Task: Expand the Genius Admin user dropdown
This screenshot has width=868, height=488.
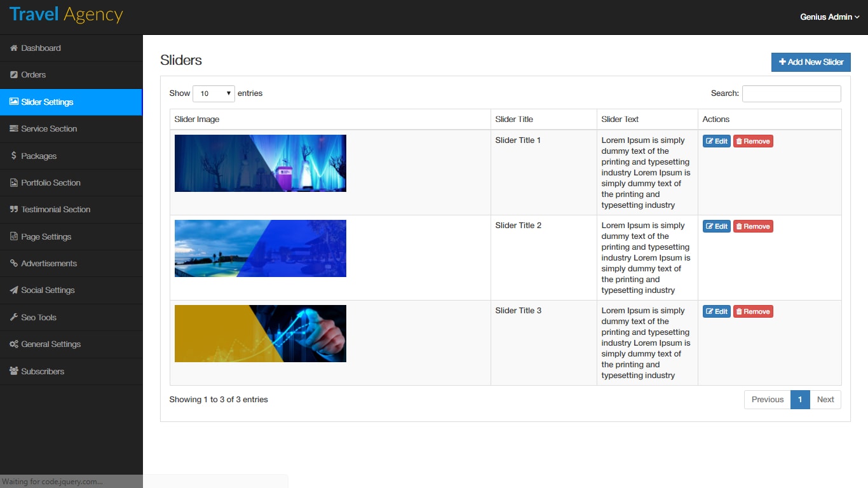Action: (829, 17)
